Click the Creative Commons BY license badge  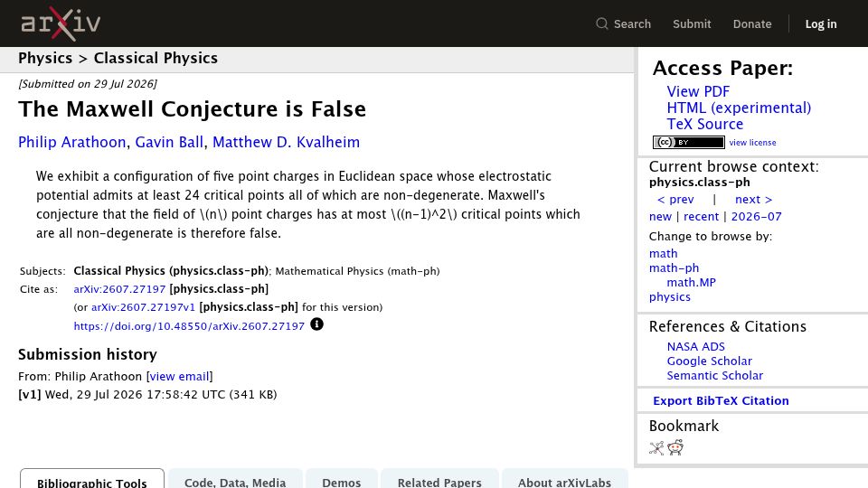click(689, 142)
